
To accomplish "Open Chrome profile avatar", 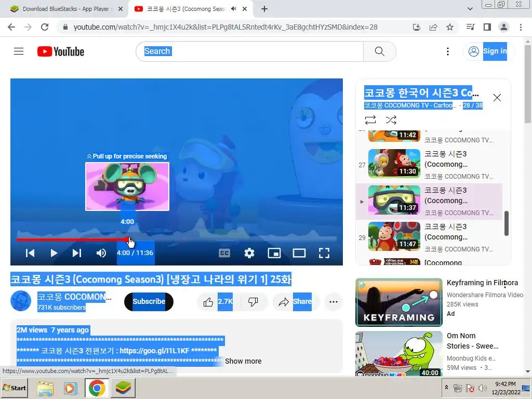I will (504, 27).
